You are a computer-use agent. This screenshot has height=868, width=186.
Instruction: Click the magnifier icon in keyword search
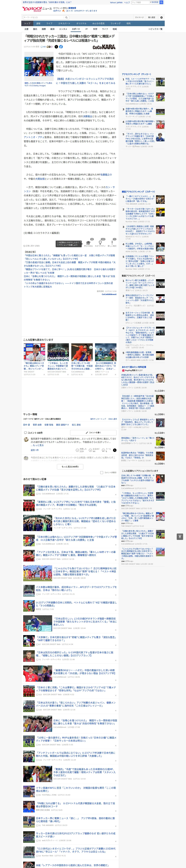(66, 18)
